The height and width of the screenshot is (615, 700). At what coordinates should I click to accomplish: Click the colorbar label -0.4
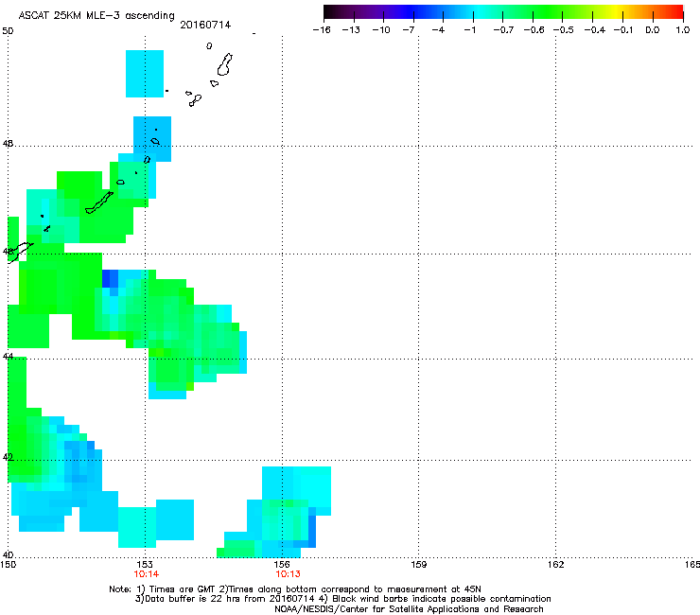tap(595, 30)
